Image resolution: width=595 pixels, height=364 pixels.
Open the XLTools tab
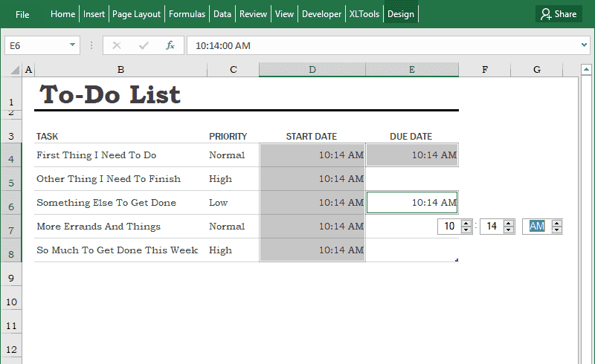[x=364, y=14]
